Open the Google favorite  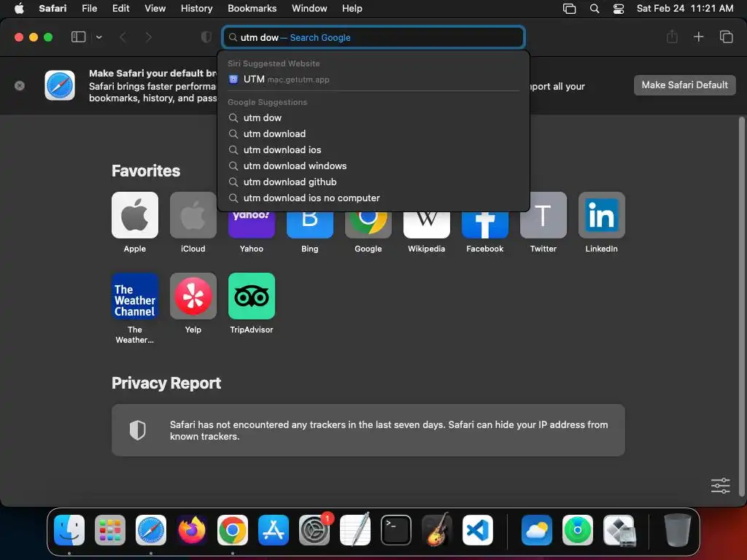(368, 225)
